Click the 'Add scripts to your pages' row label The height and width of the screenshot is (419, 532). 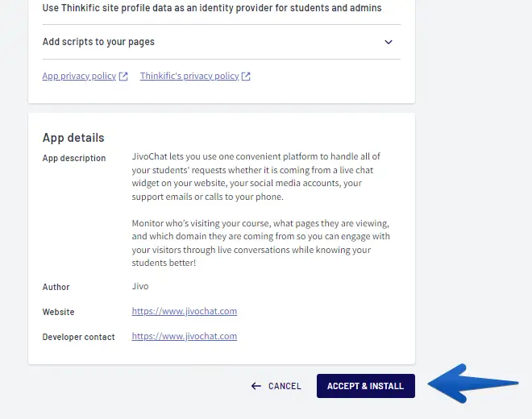(x=98, y=42)
